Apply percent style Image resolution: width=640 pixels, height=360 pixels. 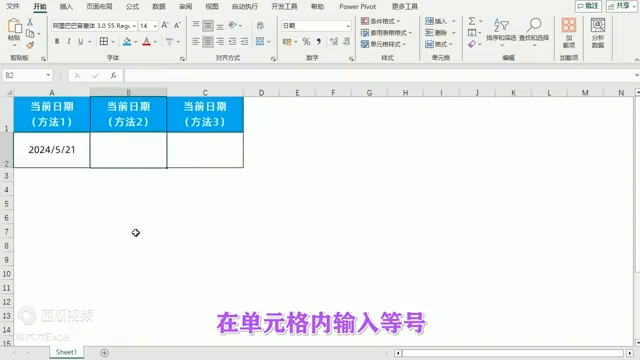click(306, 41)
